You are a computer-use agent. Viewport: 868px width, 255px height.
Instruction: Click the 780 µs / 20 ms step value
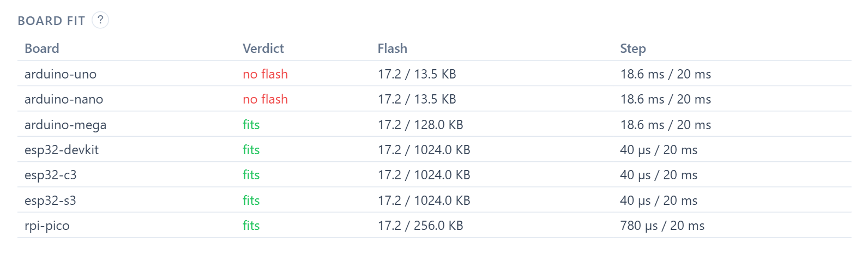[662, 226]
